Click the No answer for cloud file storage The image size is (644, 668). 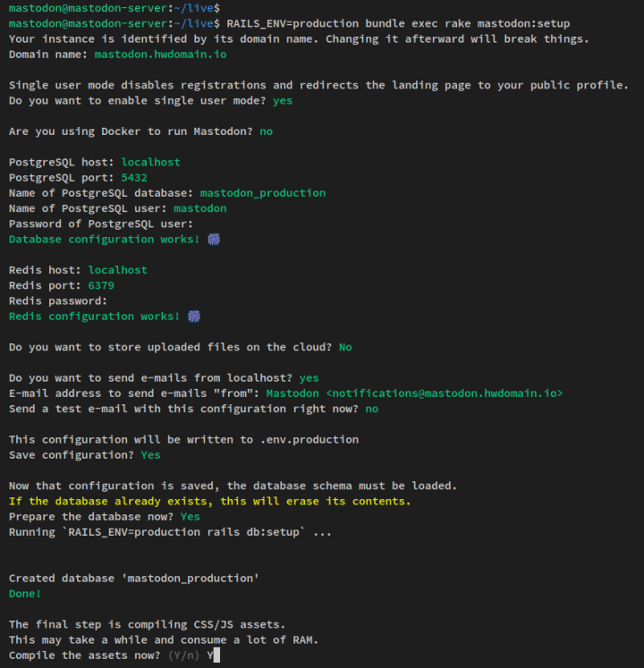click(345, 347)
